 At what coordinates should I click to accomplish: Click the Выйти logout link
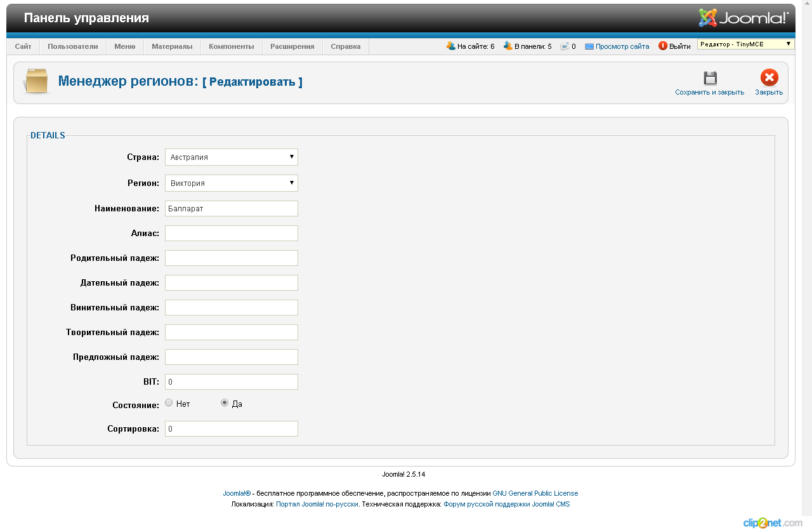680,46
